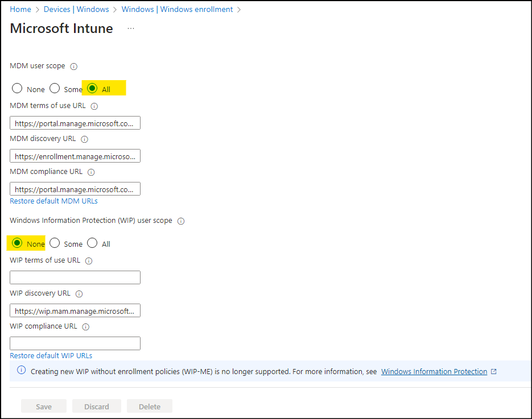Open the Windows Information Protection link
The width and height of the screenshot is (532, 419).
[434, 372]
